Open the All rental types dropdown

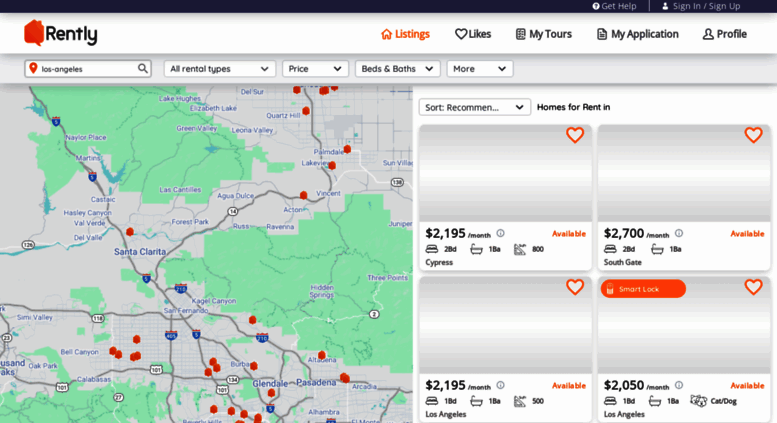(x=219, y=69)
